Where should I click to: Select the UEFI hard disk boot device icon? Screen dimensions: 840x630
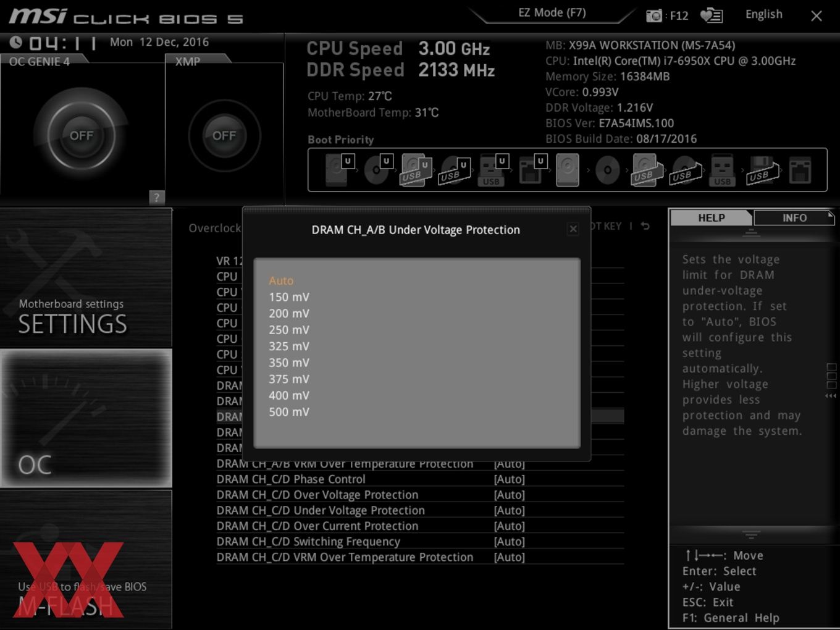click(339, 170)
